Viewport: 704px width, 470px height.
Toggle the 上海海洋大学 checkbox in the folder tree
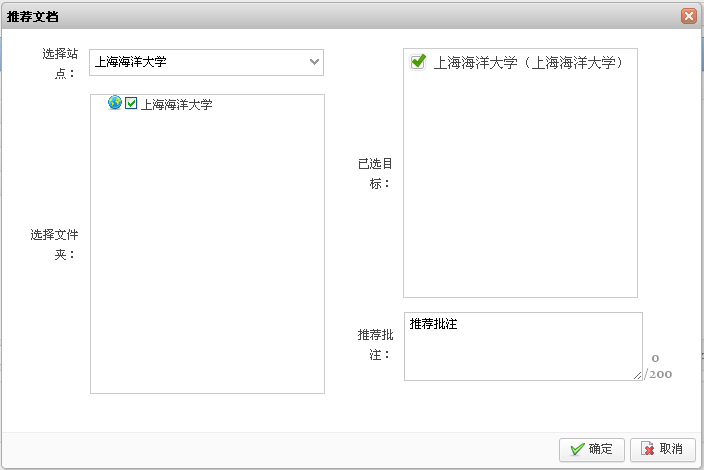pyautogui.click(x=131, y=103)
